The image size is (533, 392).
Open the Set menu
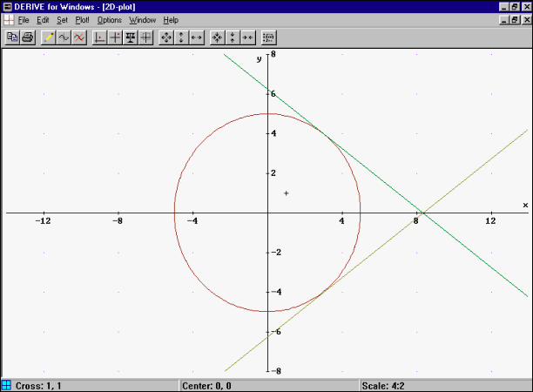[62, 20]
